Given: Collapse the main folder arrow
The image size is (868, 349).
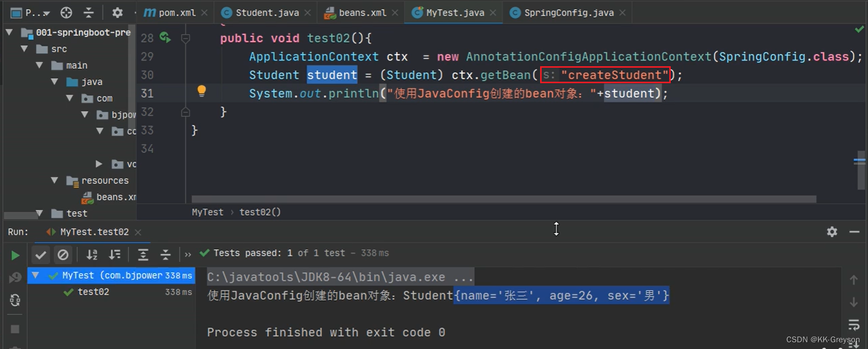Looking at the screenshot, I should click(x=39, y=65).
